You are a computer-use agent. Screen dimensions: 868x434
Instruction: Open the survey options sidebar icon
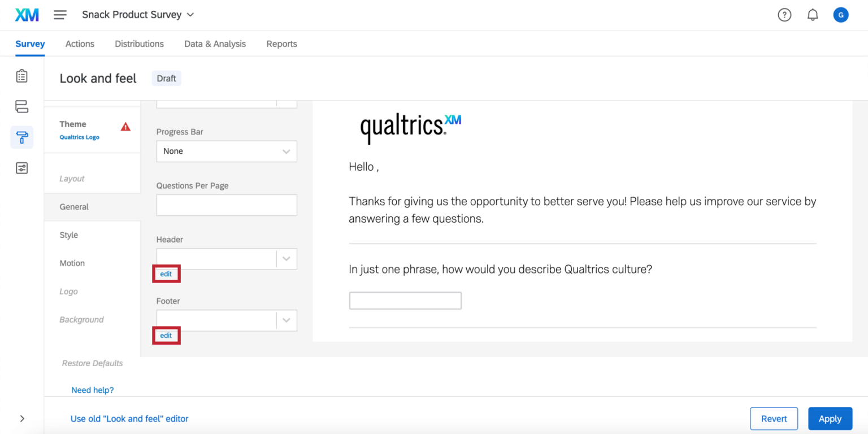pyautogui.click(x=21, y=168)
